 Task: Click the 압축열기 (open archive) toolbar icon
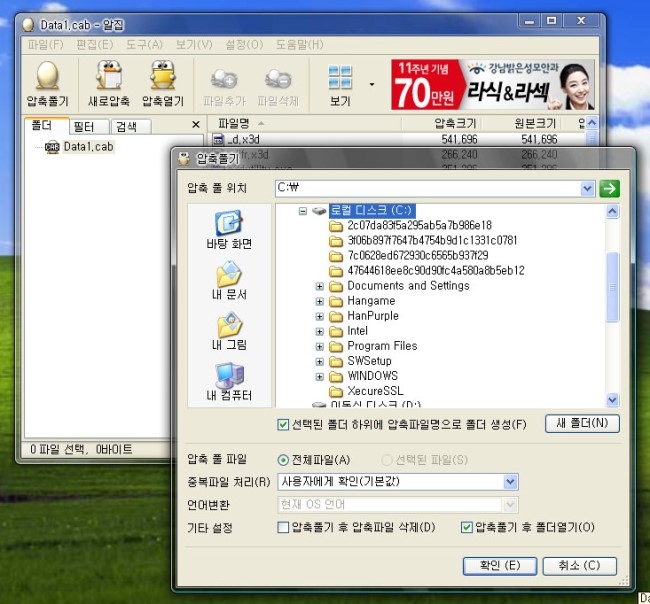(x=163, y=83)
